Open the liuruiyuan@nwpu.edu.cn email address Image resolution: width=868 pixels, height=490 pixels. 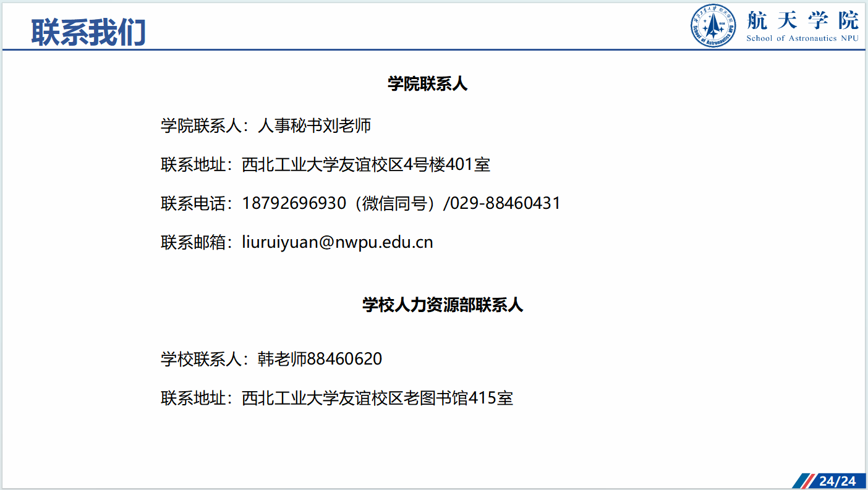coord(337,242)
